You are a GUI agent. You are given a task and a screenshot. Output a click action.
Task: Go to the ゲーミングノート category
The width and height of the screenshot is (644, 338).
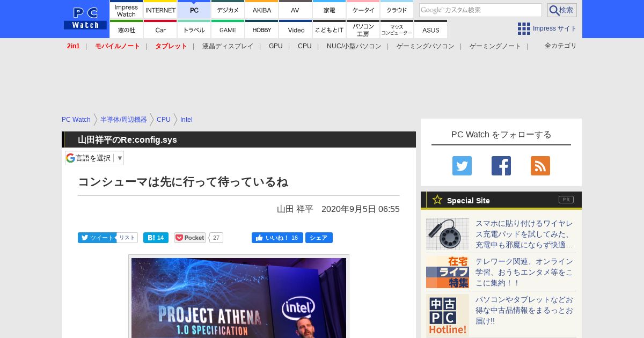[495, 46]
